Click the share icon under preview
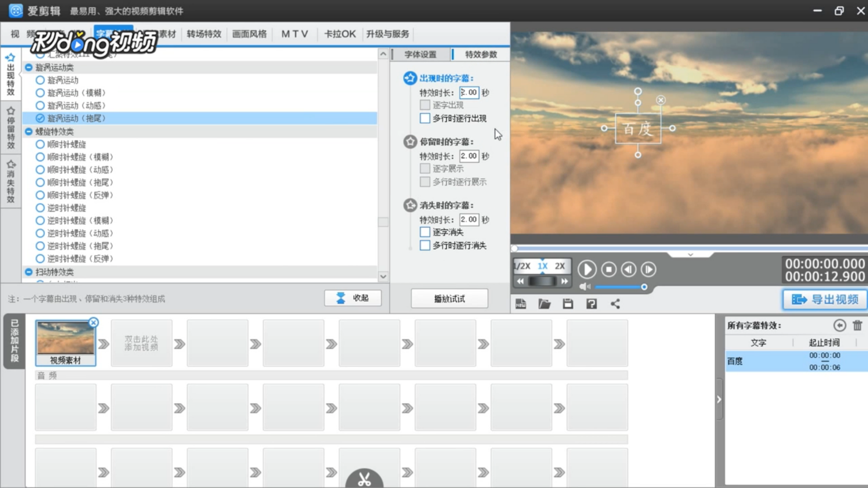The width and height of the screenshot is (868, 488). click(615, 304)
